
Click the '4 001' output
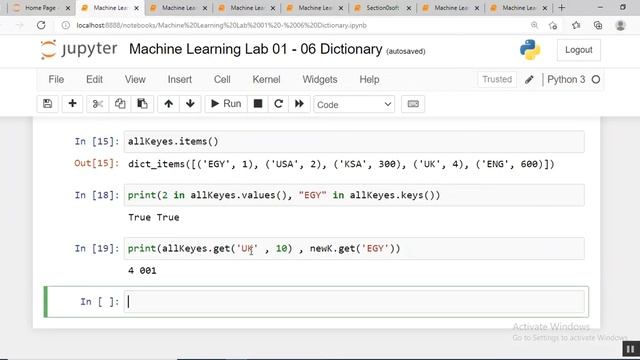[142, 271]
